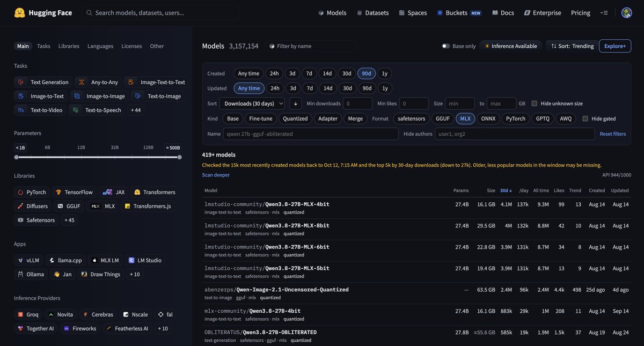Image resolution: width=644 pixels, height=346 pixels.
Task: Select Cerebras inference provider
Action: [x=98, y=314]
